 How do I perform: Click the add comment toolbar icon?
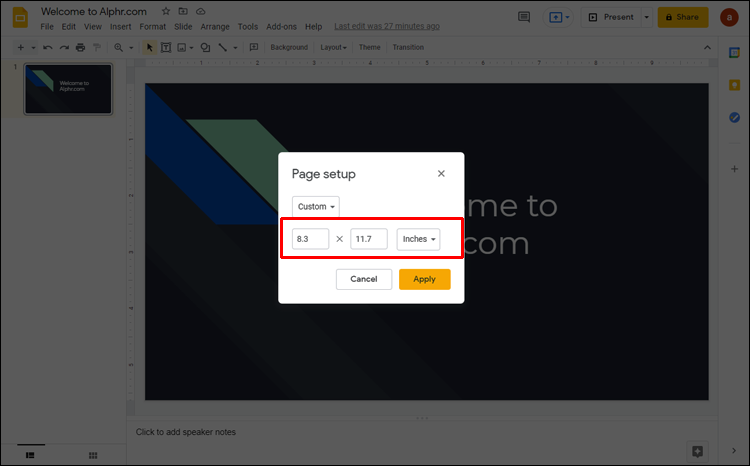pos(254,47)
